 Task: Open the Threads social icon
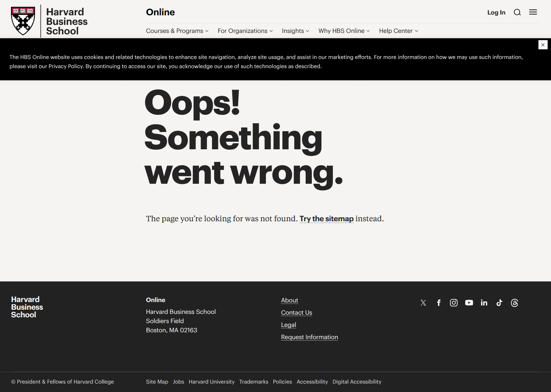(515, 303)
